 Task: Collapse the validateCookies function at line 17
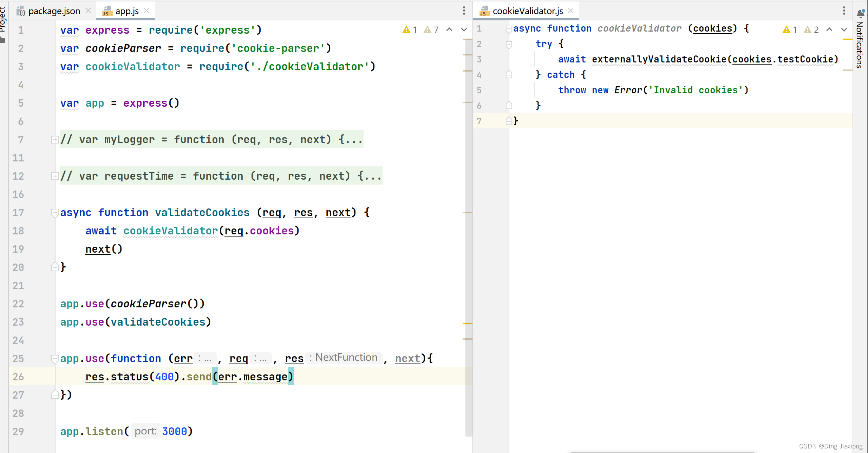[x=55, y=213]
